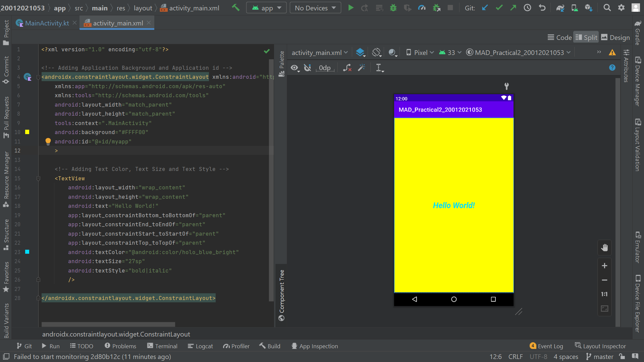The height and width of the screenshot is (362, 644).
Task: Run the app with the green play button
Action: (x=351, y=7)
